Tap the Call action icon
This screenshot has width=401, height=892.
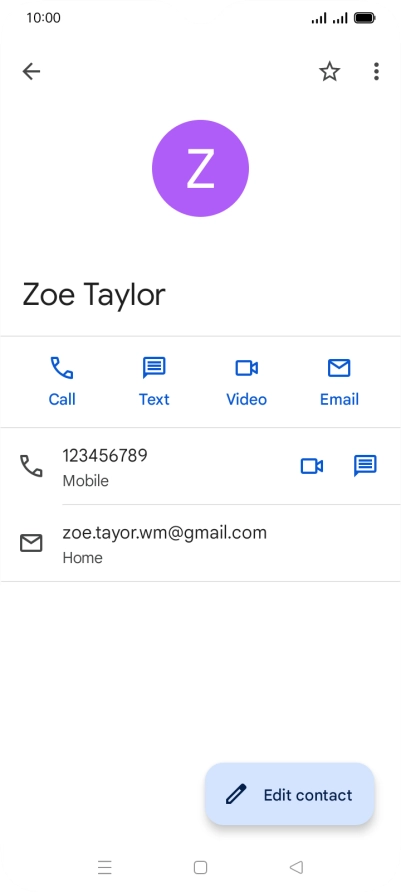coord(62,367)
